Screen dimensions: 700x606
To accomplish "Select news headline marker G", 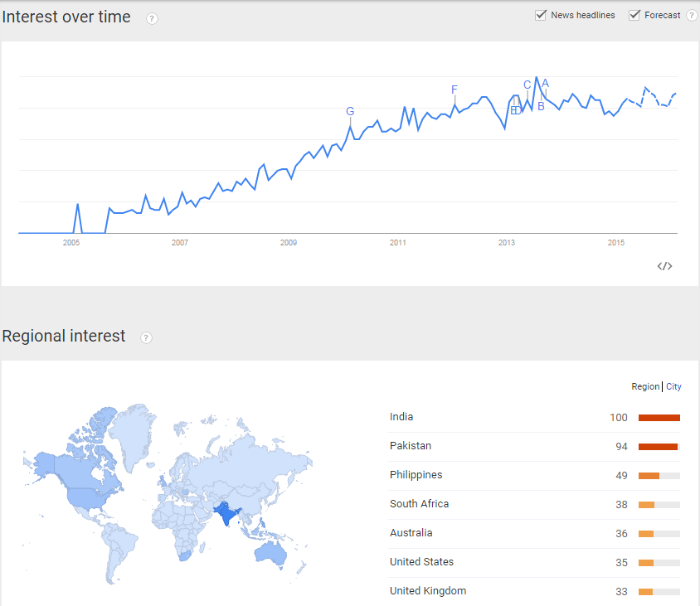I will pos(350,111).
